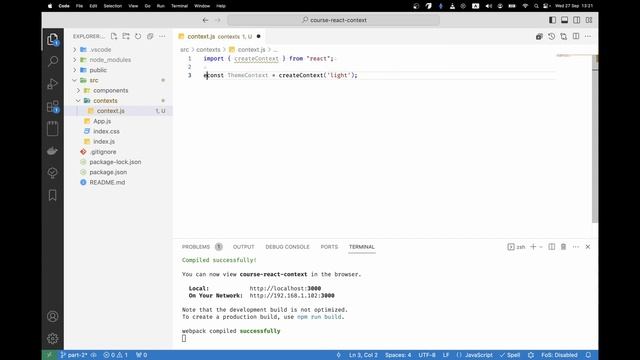The height and width of the screenshot is (360, 640).
Task: Switch to the Debug Console tab
Action: click(x=287, y=247)
